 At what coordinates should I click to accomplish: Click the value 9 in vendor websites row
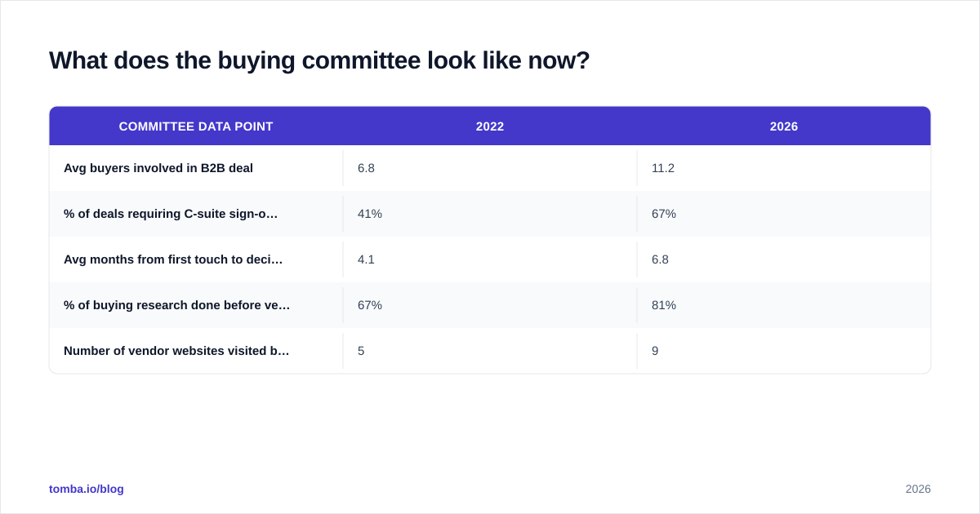(655, 351)
